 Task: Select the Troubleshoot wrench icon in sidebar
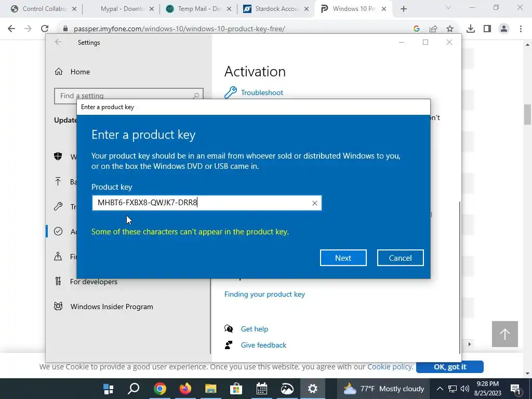point(58,206)
